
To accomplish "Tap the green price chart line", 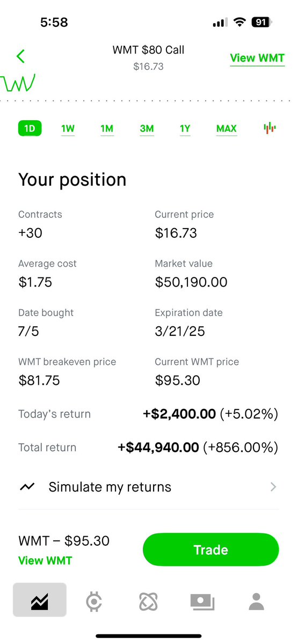I will 18,83.
